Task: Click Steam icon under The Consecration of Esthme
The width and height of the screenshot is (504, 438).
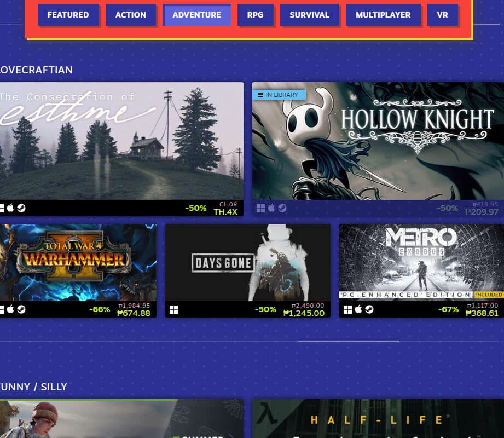Action: [21, 208]
